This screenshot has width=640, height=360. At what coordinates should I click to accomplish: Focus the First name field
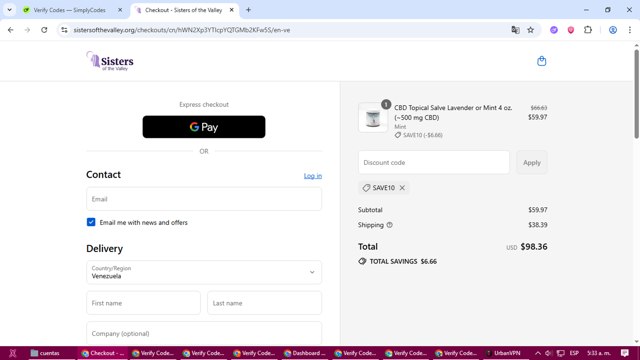pyautogui.click(x=143, y=303)
